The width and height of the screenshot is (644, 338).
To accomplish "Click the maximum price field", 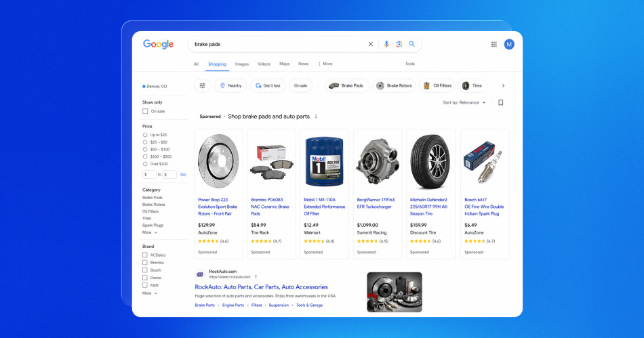I will (169, 174).
